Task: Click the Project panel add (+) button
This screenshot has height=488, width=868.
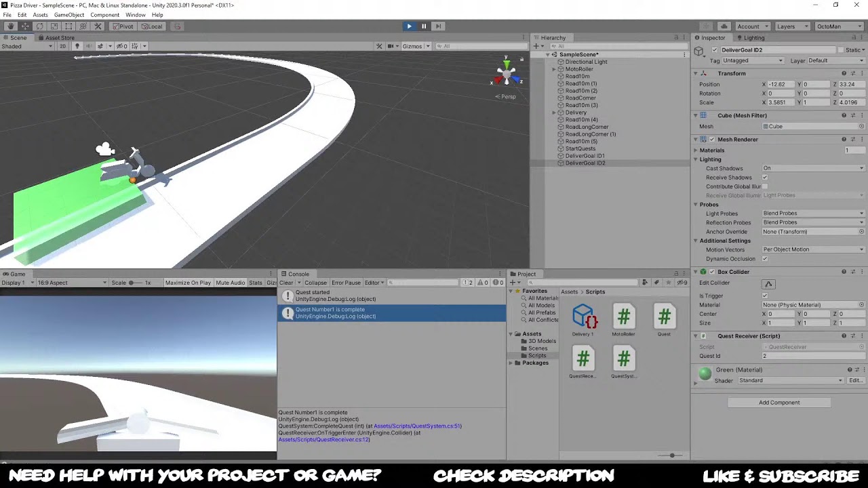Action: (515, 283)
